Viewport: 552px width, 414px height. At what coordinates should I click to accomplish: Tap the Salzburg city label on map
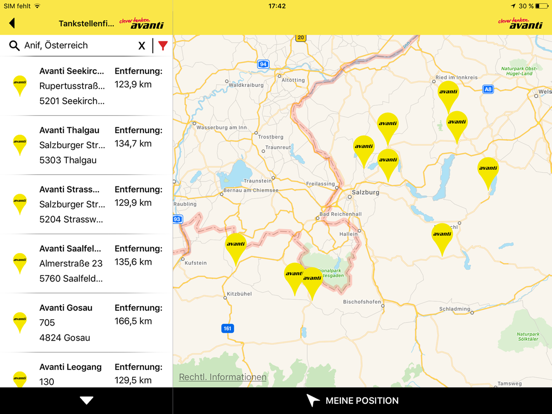[x=365, y=192]
